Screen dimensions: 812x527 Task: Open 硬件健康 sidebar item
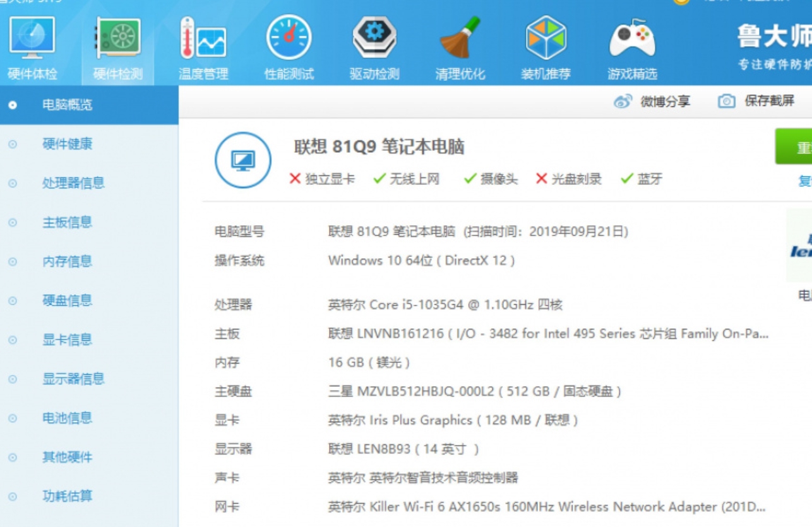[x=67, y=144]
